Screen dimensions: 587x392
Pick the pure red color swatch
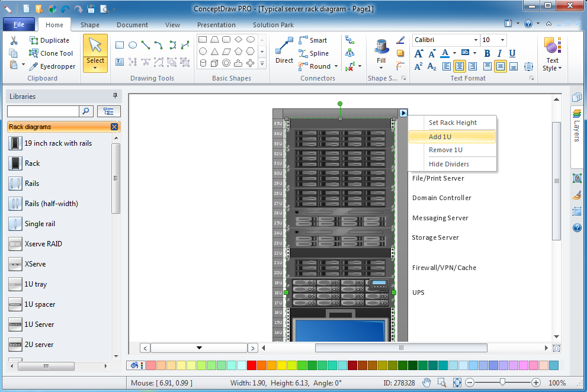click(x=252, y=365)
